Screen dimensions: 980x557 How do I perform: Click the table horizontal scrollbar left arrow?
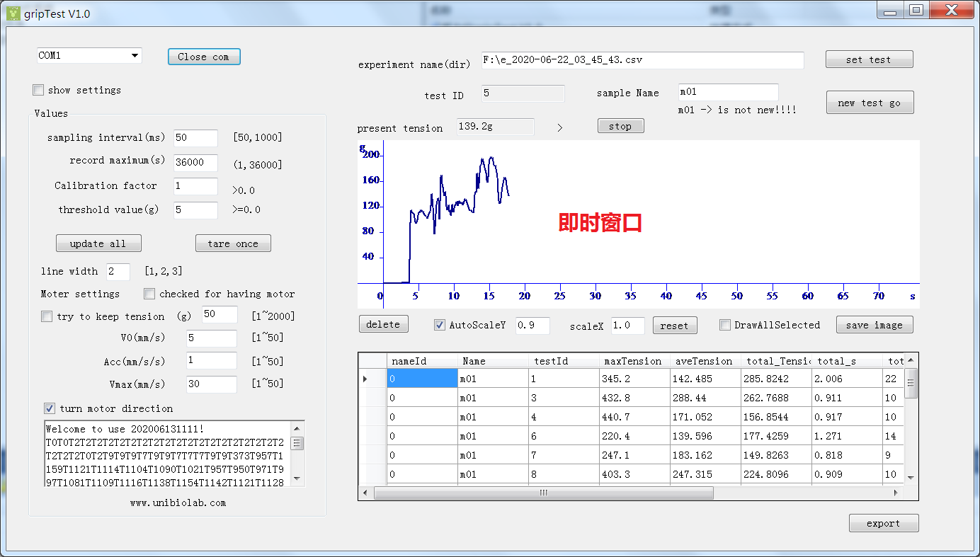(366, 493)
